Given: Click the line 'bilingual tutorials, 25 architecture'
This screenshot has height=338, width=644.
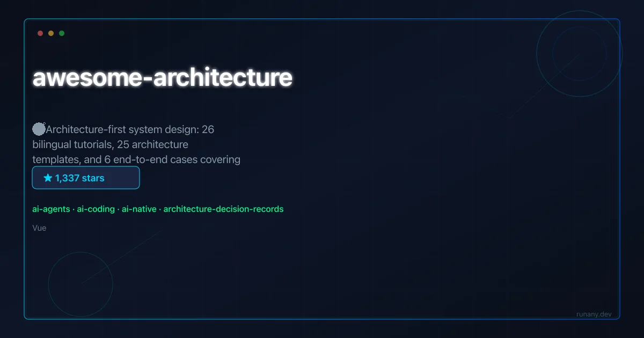Looking at the screenshot, I should click(x=110, y=144).
